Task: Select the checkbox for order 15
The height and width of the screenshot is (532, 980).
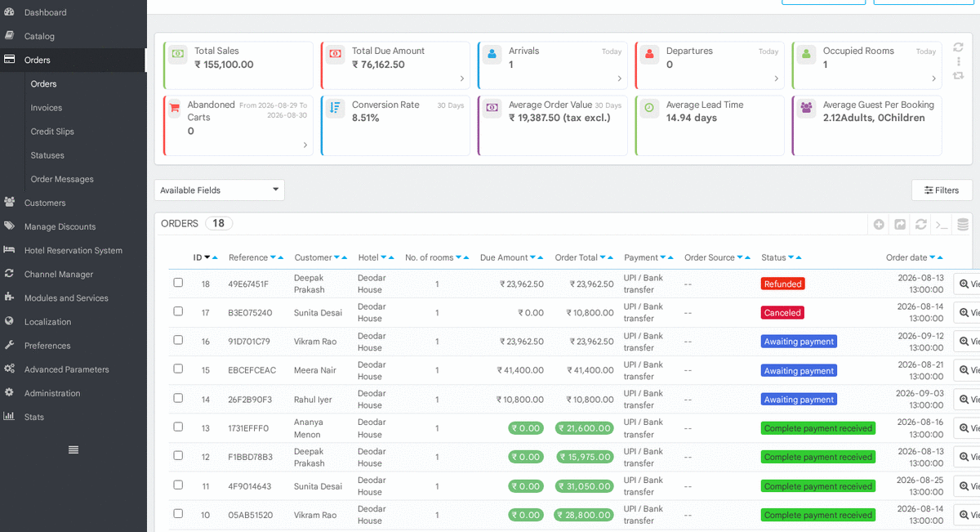Action: click(x=178, y=369)
